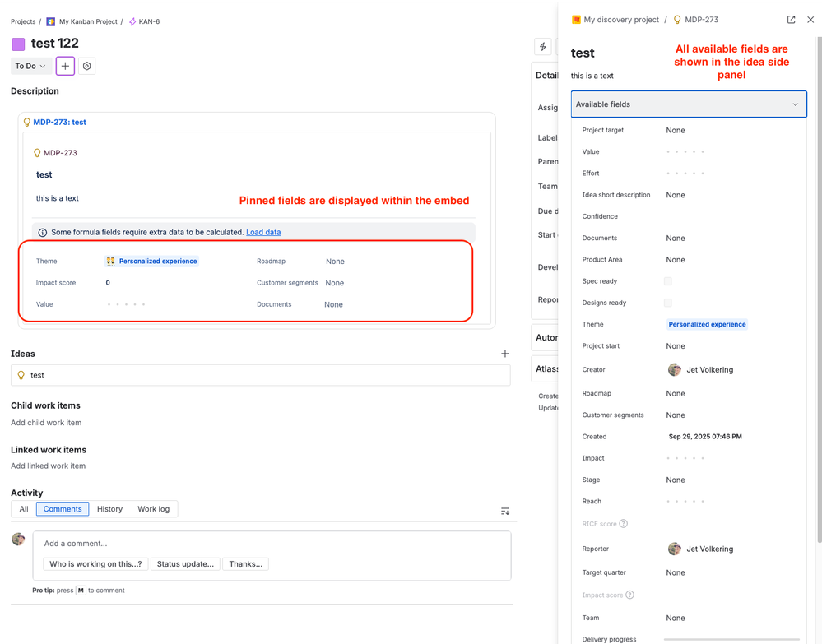The height and width of the screenshot is (644, 822).
Task: Click the Project start None value
Action: 676,345
